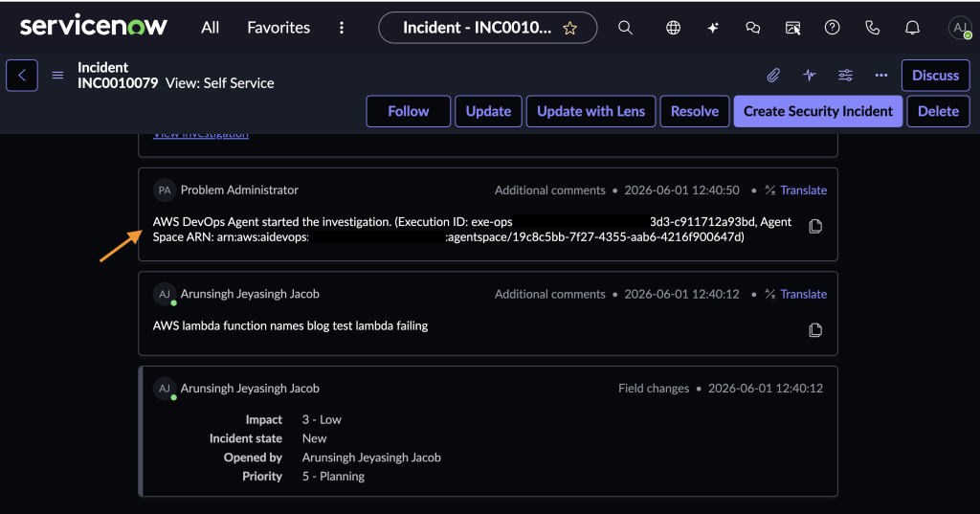Click the Discuss button

click(x=935, y=75)
